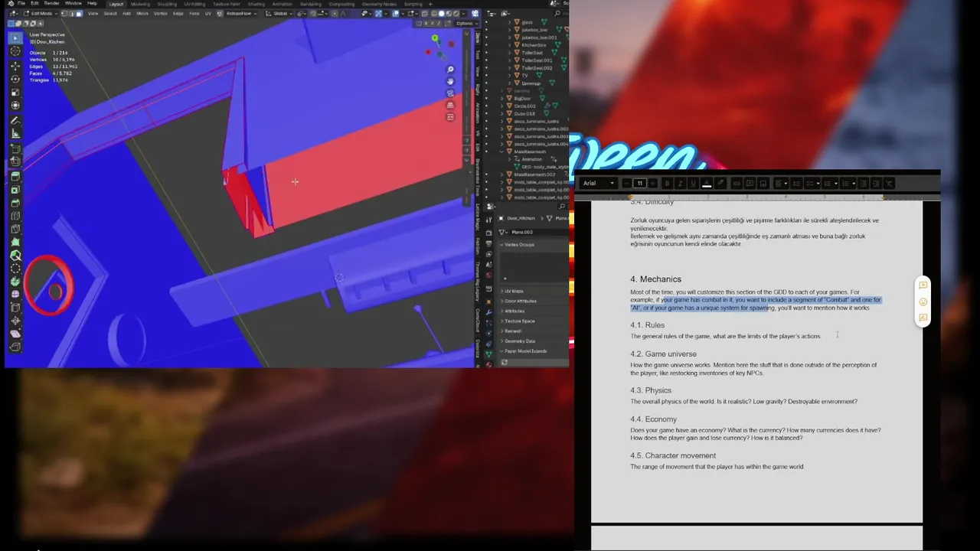
Task: Select the Transform tool in Blender toolbar
Action: (15, 106)
